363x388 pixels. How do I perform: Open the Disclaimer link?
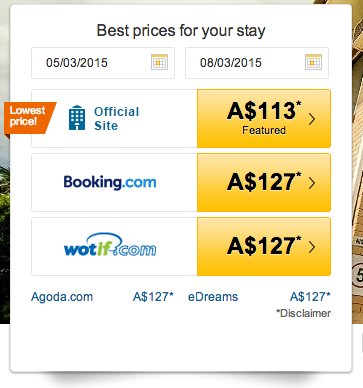tap(303, 313)
